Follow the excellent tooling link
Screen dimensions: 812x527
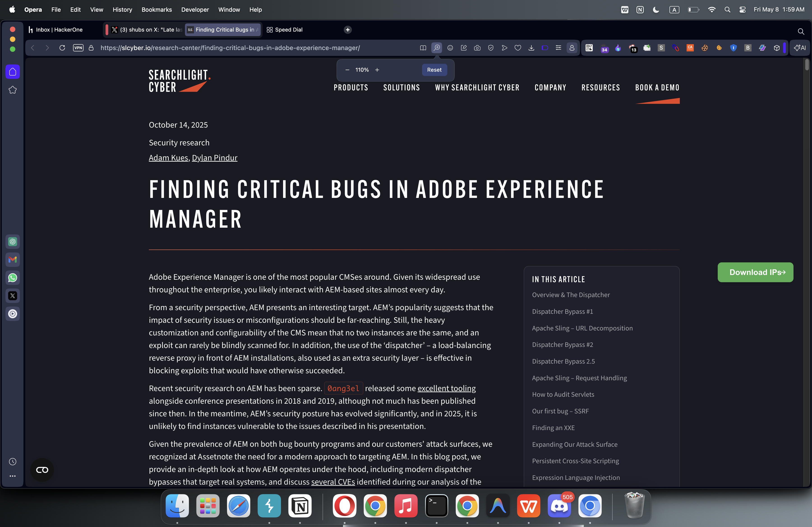[447, 388]
